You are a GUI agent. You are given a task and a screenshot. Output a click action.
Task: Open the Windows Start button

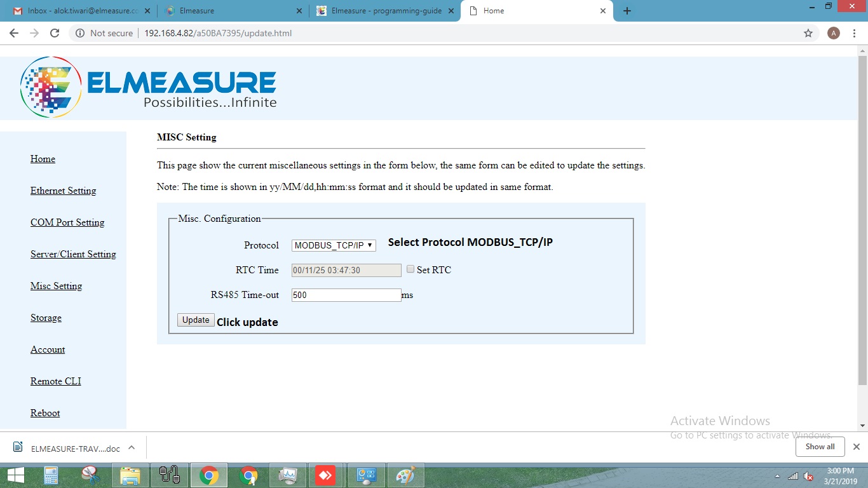(x=15, y=475)
